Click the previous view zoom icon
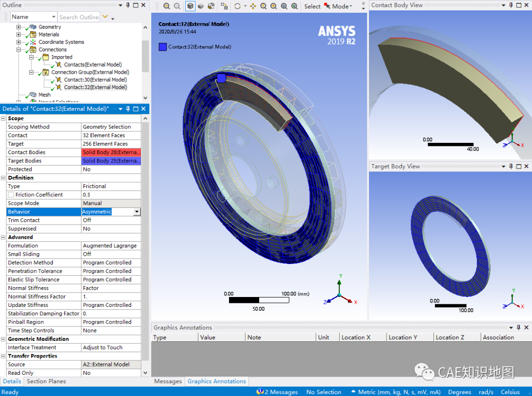Image resolution: width=532 pixels, height=396 pixels. [x=166, y=6]
